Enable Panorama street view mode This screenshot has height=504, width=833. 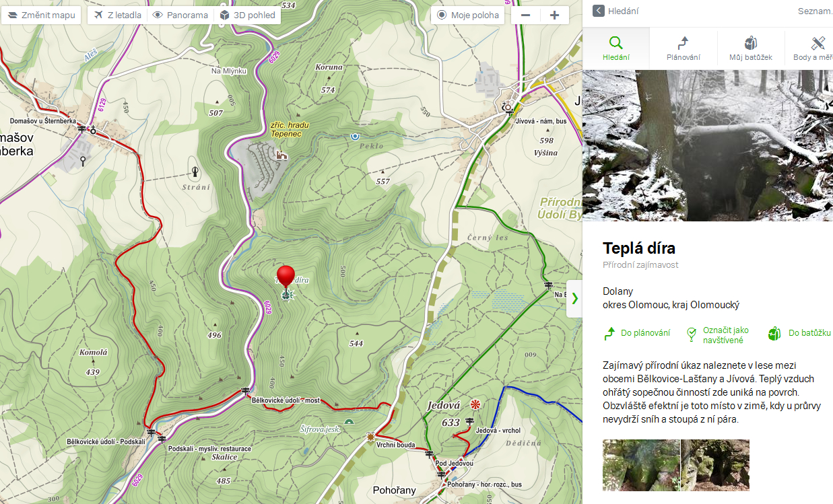point(180,15)
